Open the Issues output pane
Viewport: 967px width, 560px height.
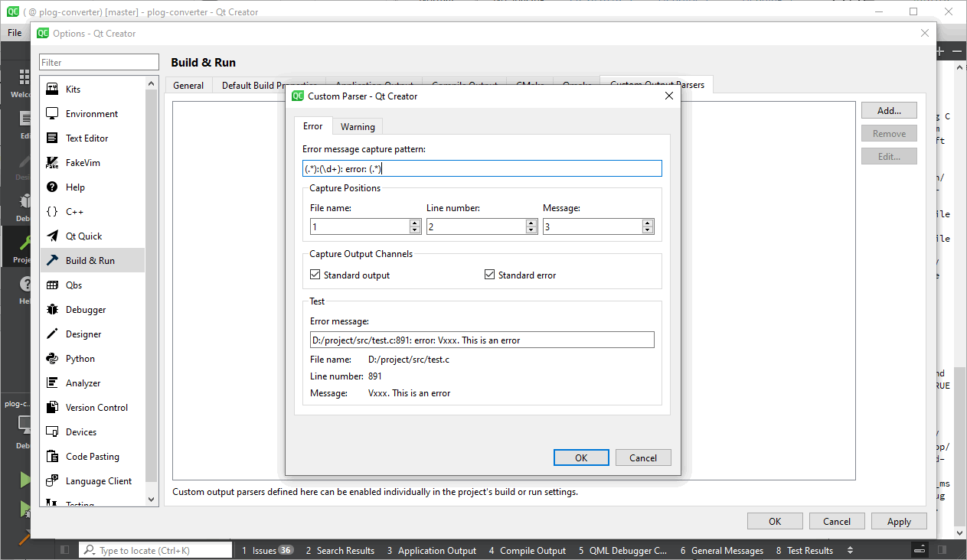coord(267,550)
